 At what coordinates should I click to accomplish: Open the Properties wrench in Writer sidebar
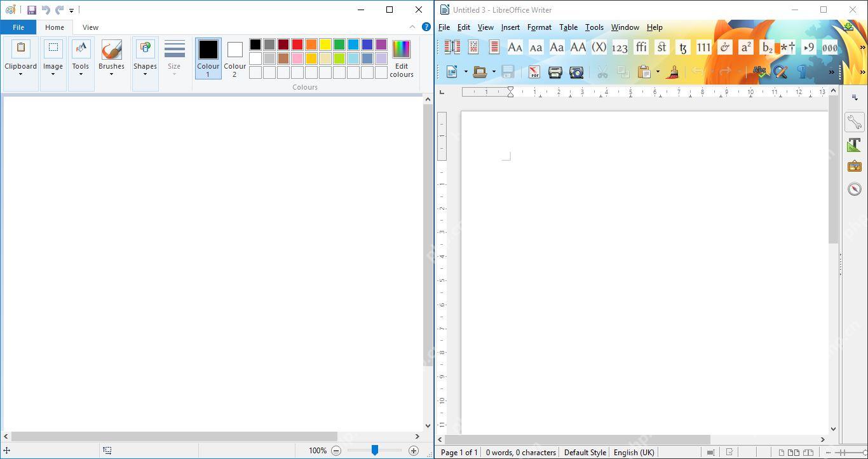click(854, 122)
